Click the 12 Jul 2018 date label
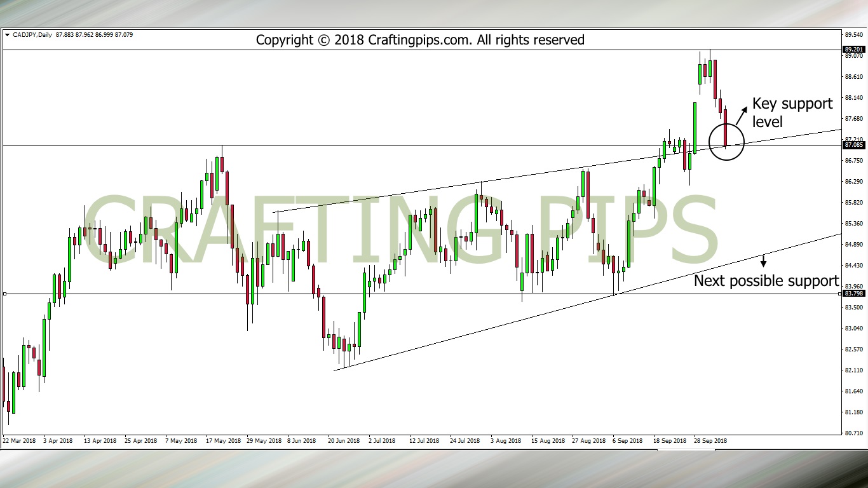 point(424,440)
